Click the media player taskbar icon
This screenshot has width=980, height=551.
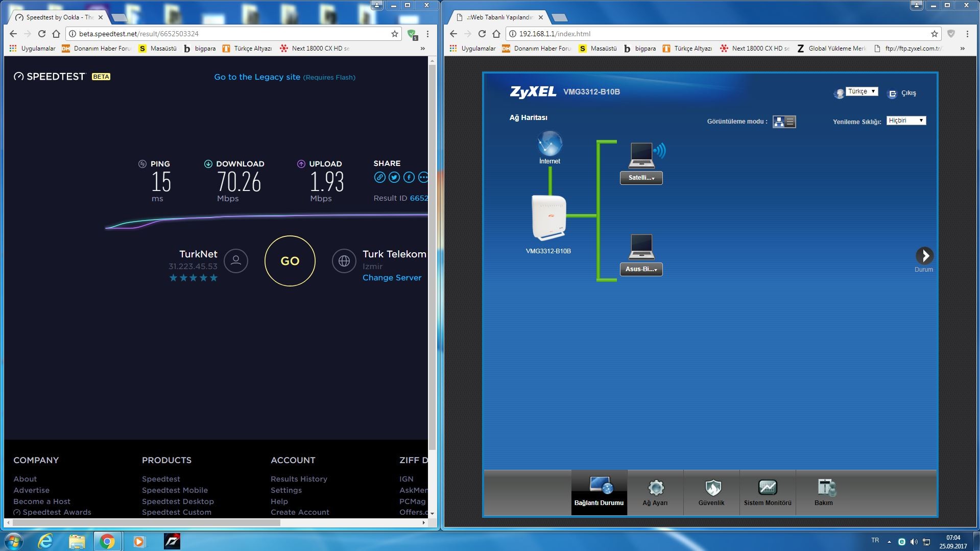point(139,541)
